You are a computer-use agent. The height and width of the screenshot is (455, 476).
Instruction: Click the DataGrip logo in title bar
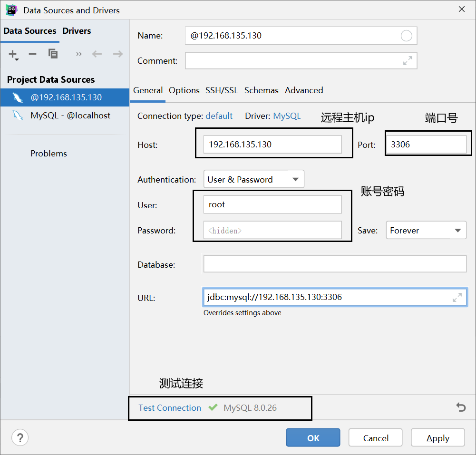point(11,10)
